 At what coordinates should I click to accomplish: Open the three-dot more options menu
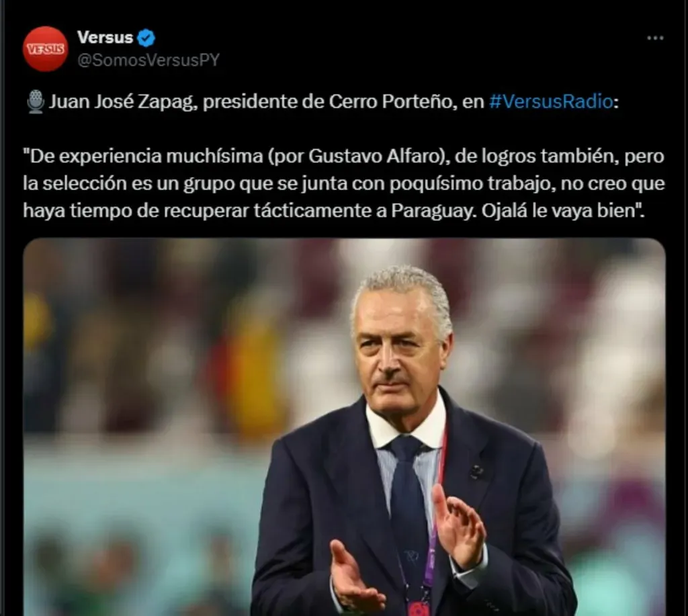655,38
